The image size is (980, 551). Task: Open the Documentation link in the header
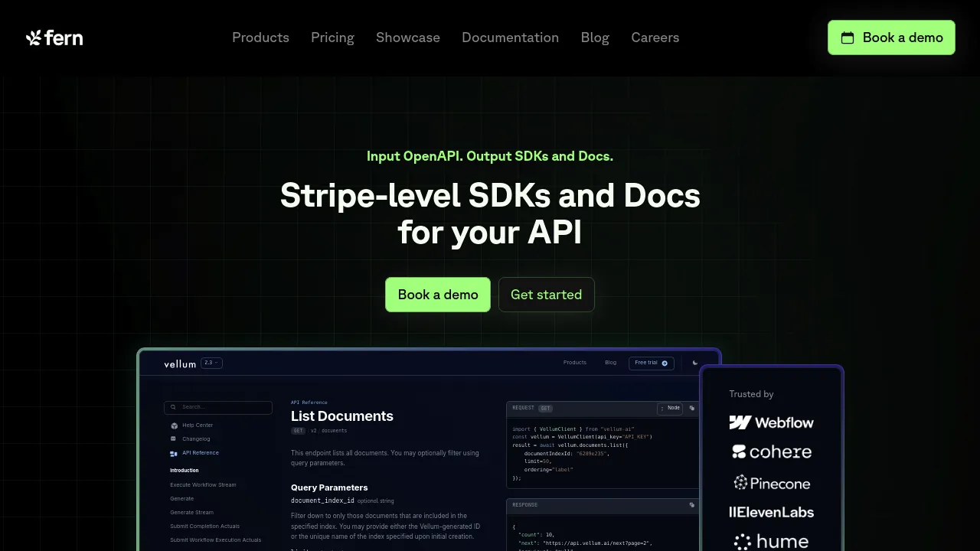(x=510, y=37)
